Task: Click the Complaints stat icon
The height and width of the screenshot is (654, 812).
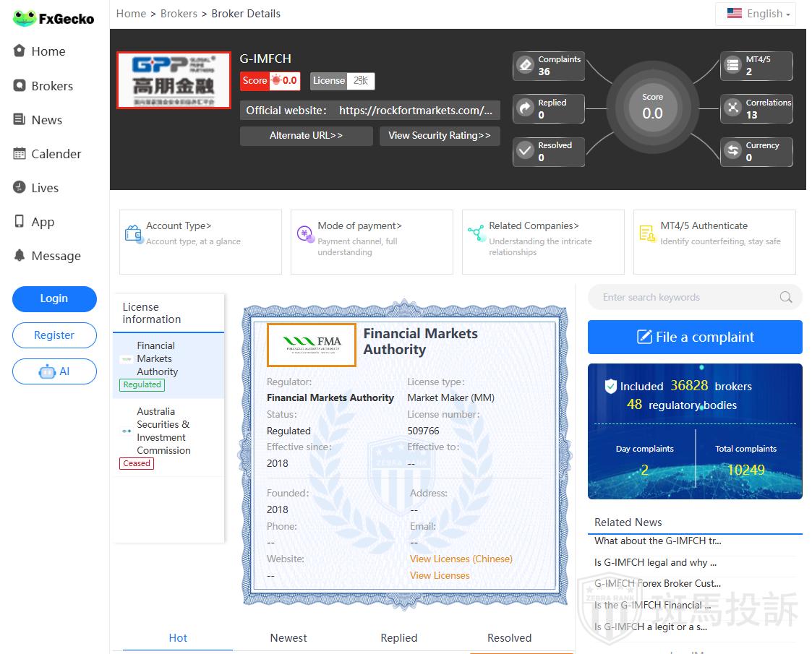Action: tap(525, 66)
